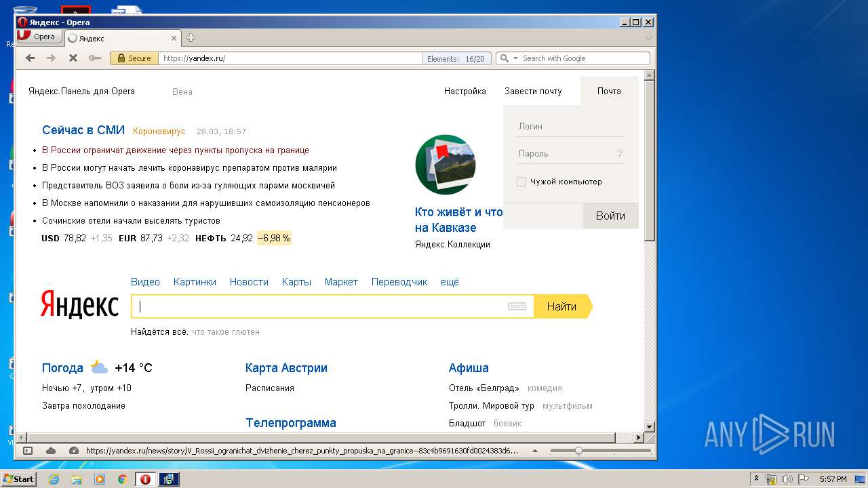
Task: Click the weather cloud icon
Action: 99,367
